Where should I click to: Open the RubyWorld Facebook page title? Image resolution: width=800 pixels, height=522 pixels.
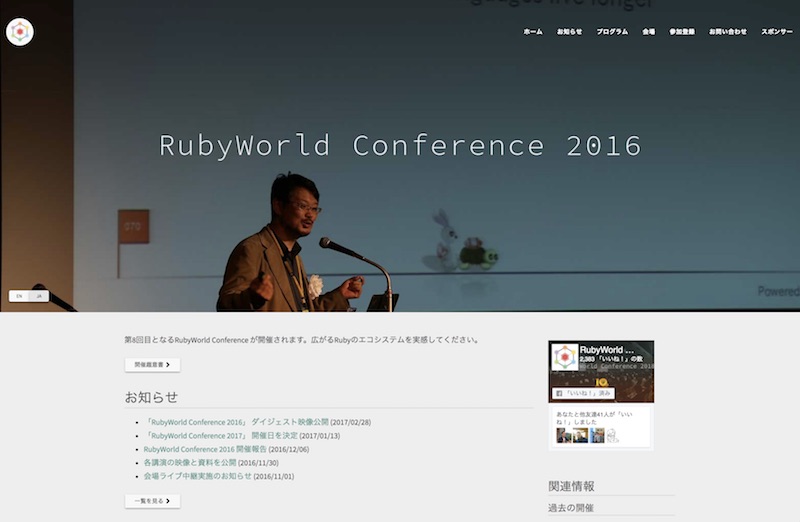click(607, 350)
